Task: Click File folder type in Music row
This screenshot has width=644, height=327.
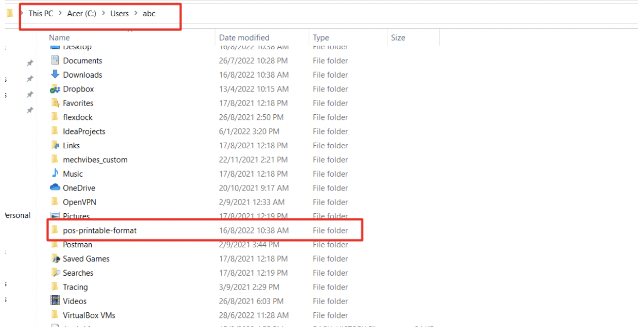Action: point(331,174)
